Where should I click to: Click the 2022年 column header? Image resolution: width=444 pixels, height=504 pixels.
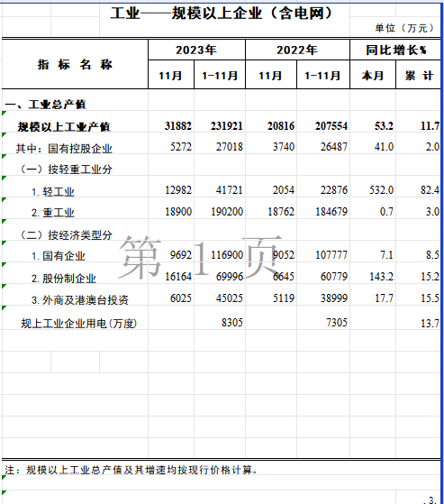(x=297, y=50)
